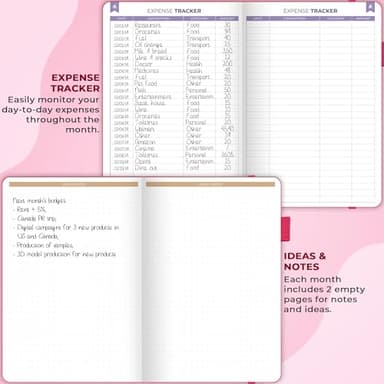Select the '3D model production for new products' line
This screenshot has width=384, height=384.
(64, 254)
